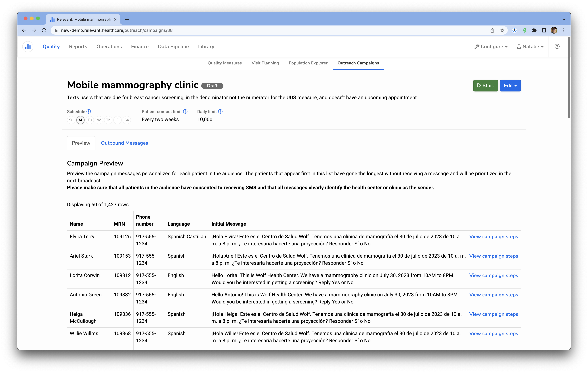Toggle the Wednesday schedule day circle

pos(99,120)
